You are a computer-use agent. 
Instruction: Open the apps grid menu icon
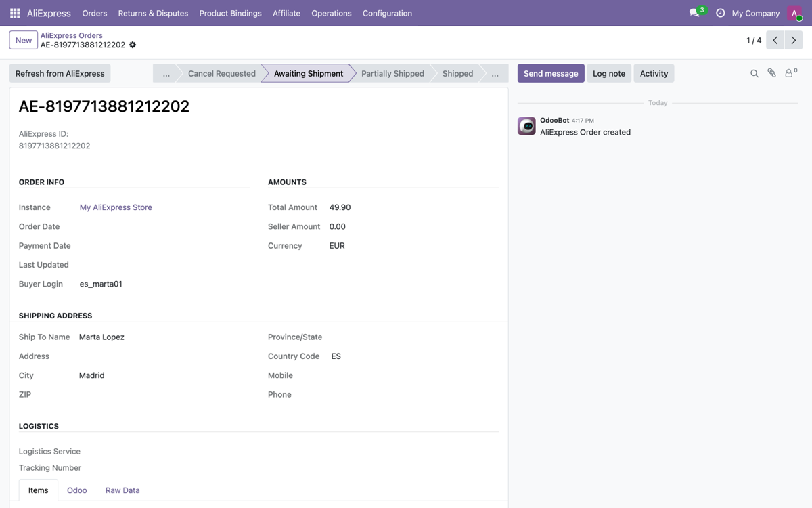(15, 13)
